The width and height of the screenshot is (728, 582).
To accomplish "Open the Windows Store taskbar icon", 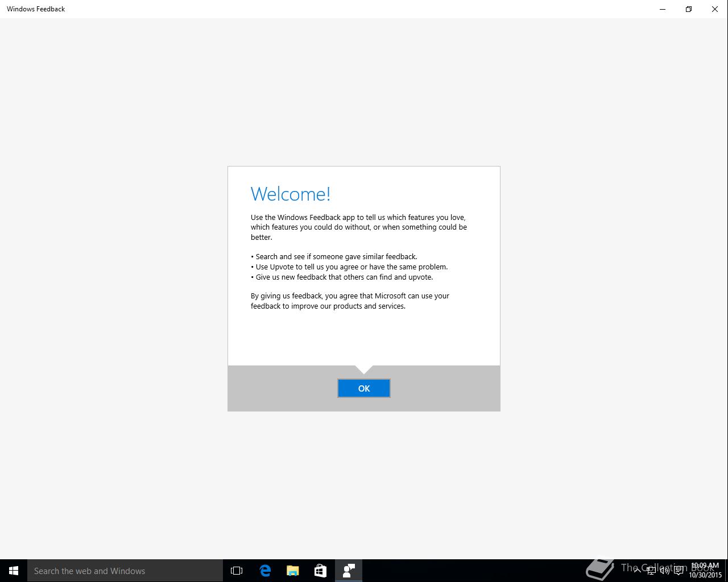I will (x=321, y=571).
